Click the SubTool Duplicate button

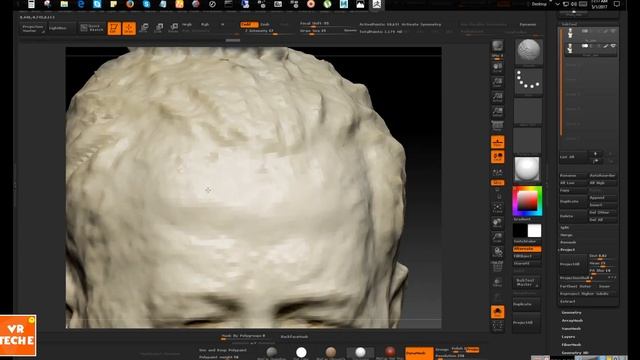573,201
